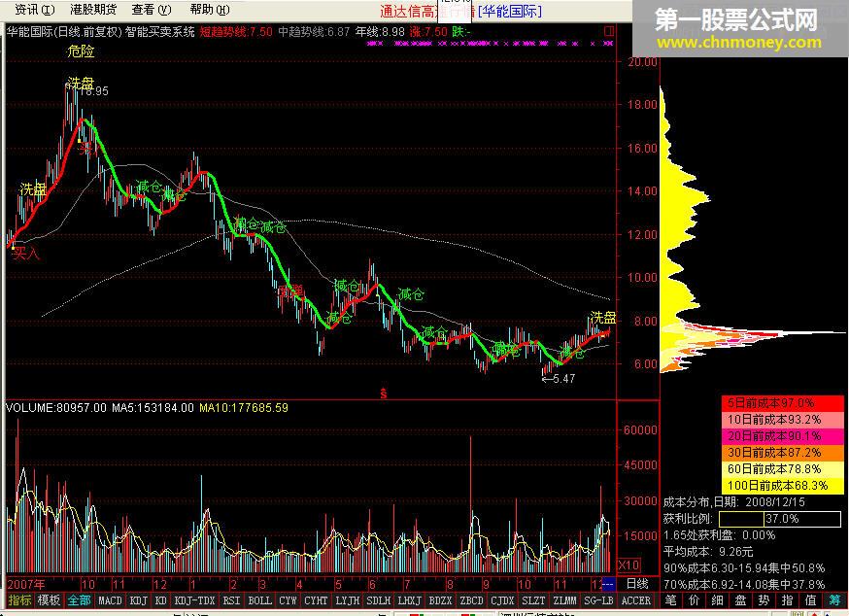This screenshot has width=849, height=616.
Task: Open the 价 side panel tab
Action: (x=695, y=600)
